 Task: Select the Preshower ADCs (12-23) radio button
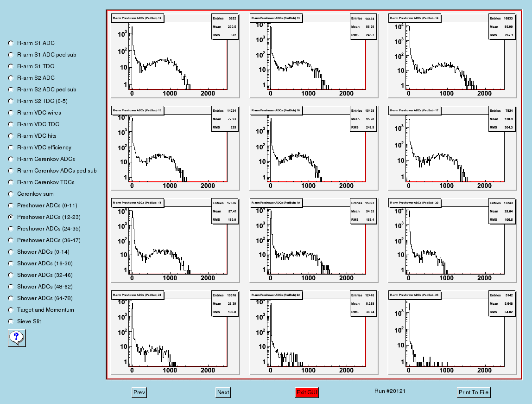pyautogui.click(x=11, y=217)
